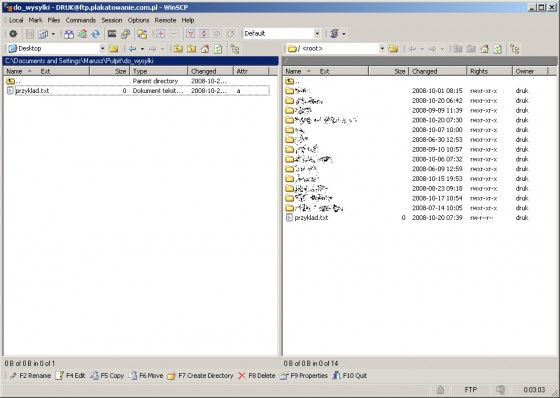Open the Mark menu

[x=35, y=20]
